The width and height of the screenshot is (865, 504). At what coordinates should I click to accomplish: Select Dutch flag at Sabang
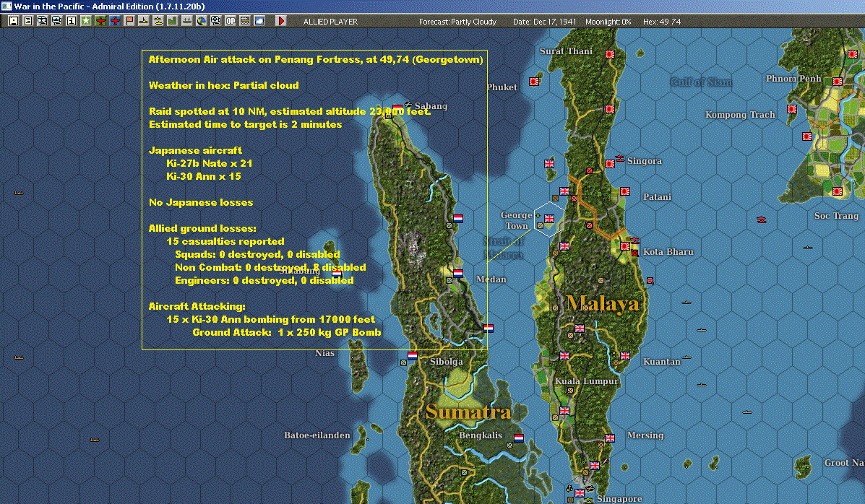[397, 108]
